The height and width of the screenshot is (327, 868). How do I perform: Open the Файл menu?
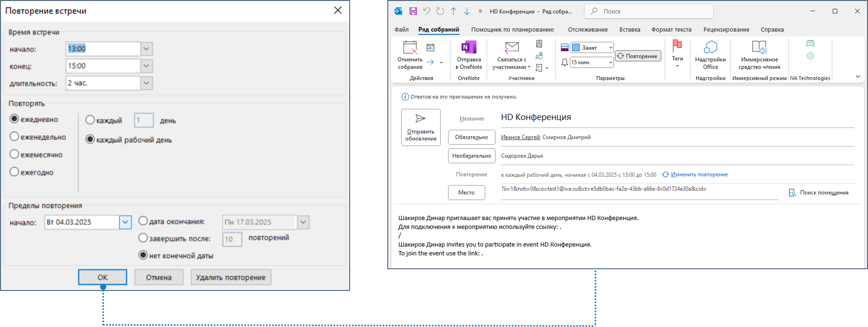(x=401, y=30)
